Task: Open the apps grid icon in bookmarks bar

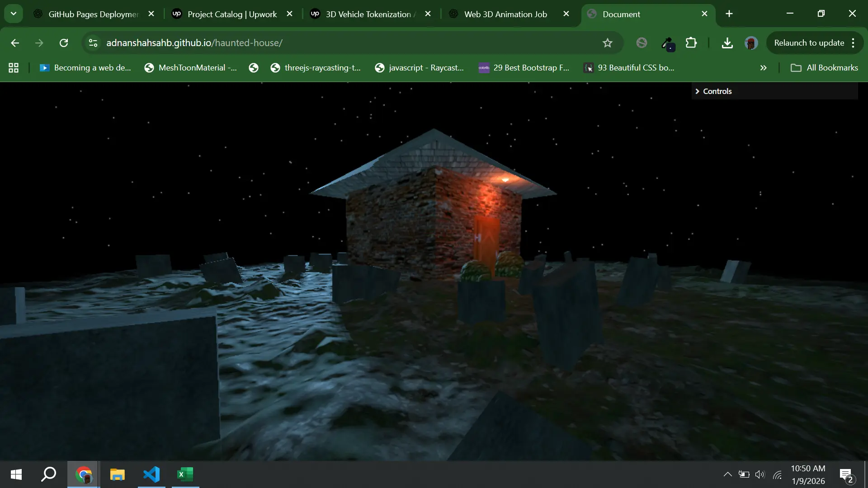Action: (14, 68)
